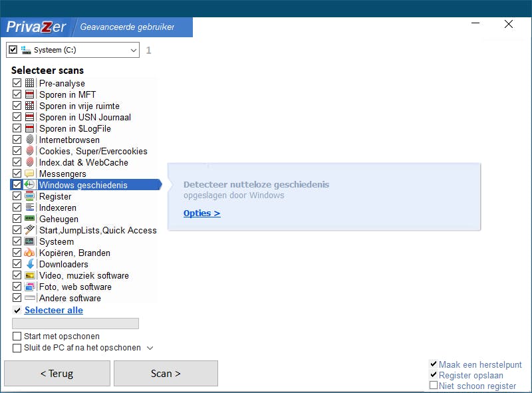Image resolution: width=532 pixels, height=393 pixels.
Task: Select Sporen in vrije ruimte text
Action: tap(79, 106)
